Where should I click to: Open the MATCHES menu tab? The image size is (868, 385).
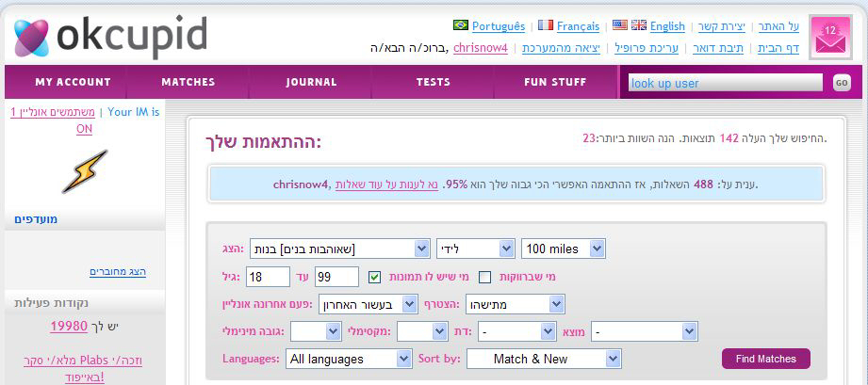tap(188, 82)
